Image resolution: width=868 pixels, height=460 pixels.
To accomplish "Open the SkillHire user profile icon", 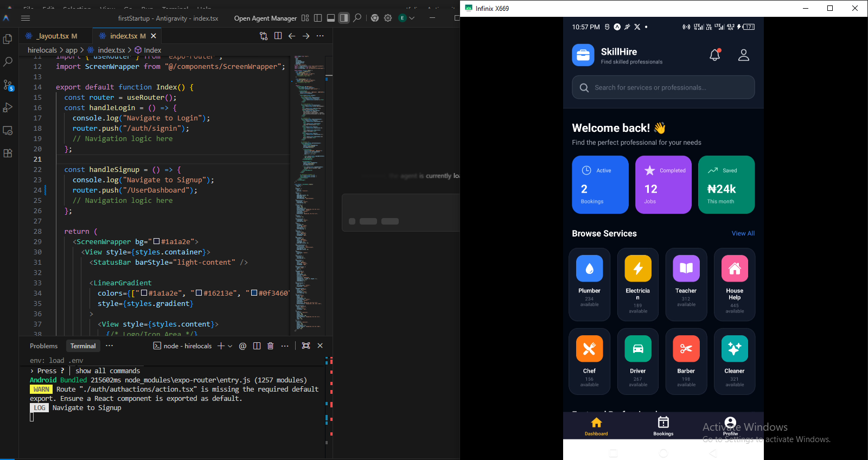I will pyautogui.click(x=743, y=55).
